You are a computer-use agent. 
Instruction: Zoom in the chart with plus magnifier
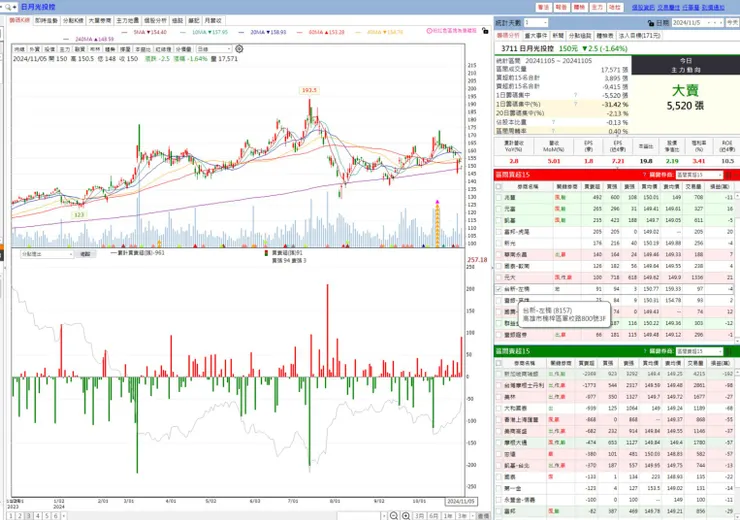(406, 516)
